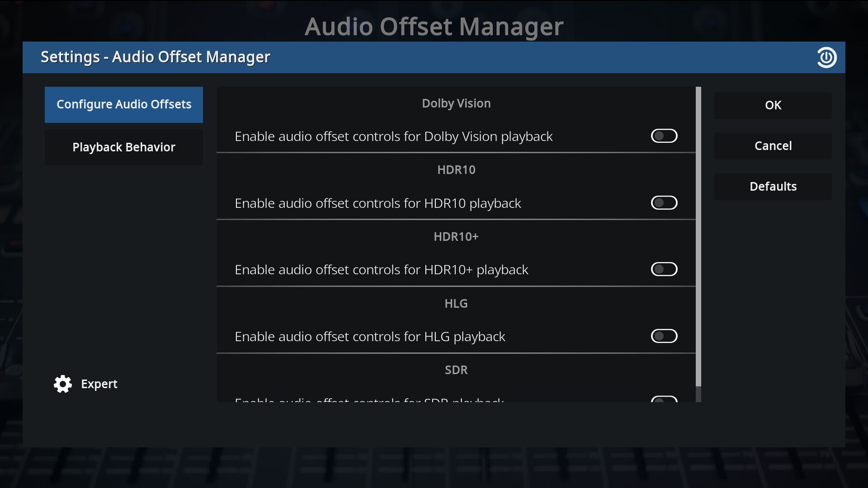Enable the Dolby Vision offset toggle
This screenshot has width=868, height=488.
664,136
